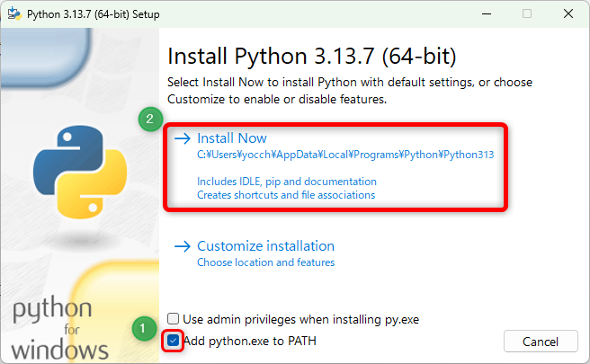Click the Install Now option
The height and width of the screenshot is (364, 590).
(335, 166)
